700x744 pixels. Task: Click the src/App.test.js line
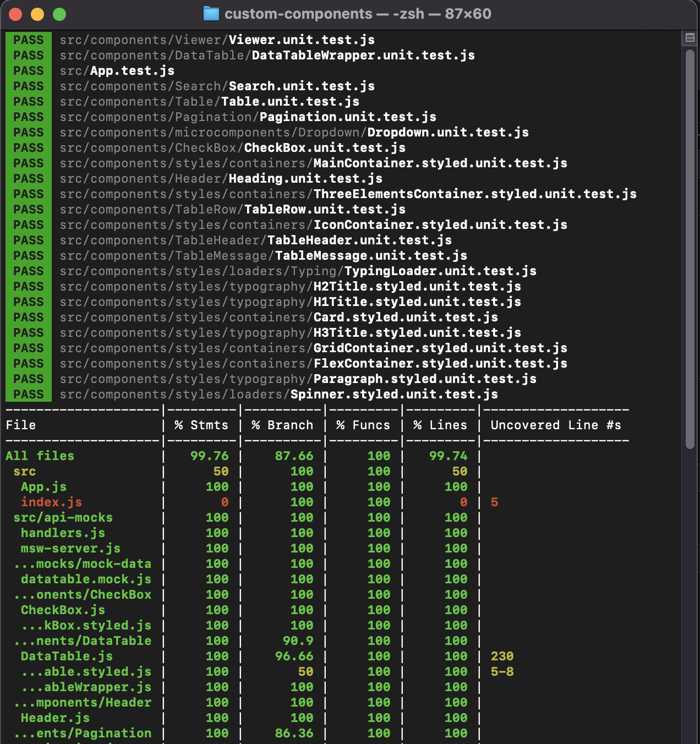point(117,71)
